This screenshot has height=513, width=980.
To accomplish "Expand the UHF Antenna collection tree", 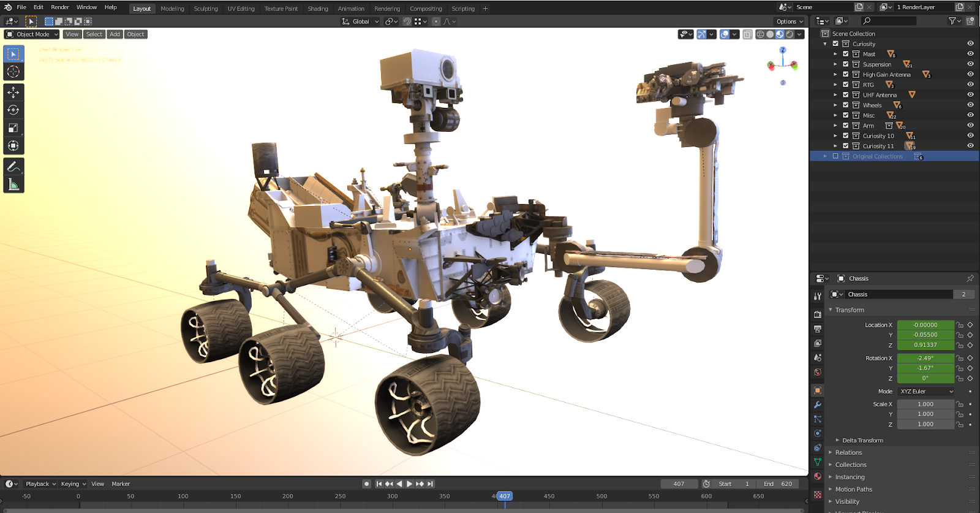I will [835, 95].
